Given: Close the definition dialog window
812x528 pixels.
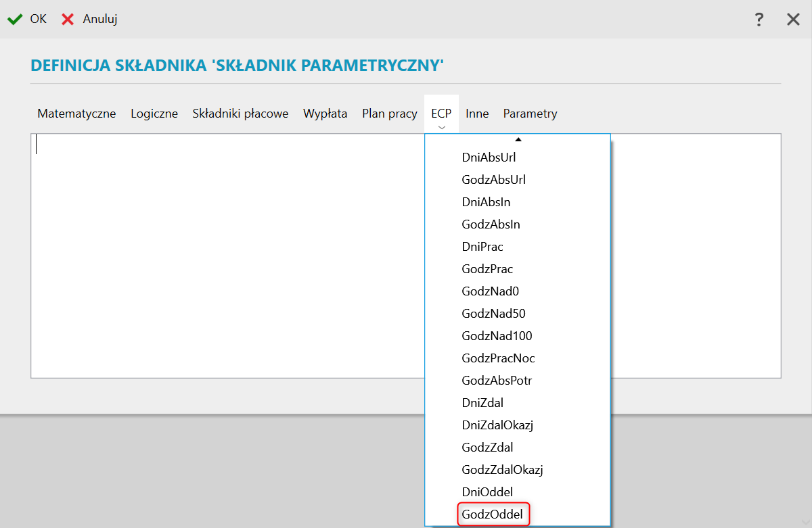Looking at the screenshot, I should click(x=793, y=20).
